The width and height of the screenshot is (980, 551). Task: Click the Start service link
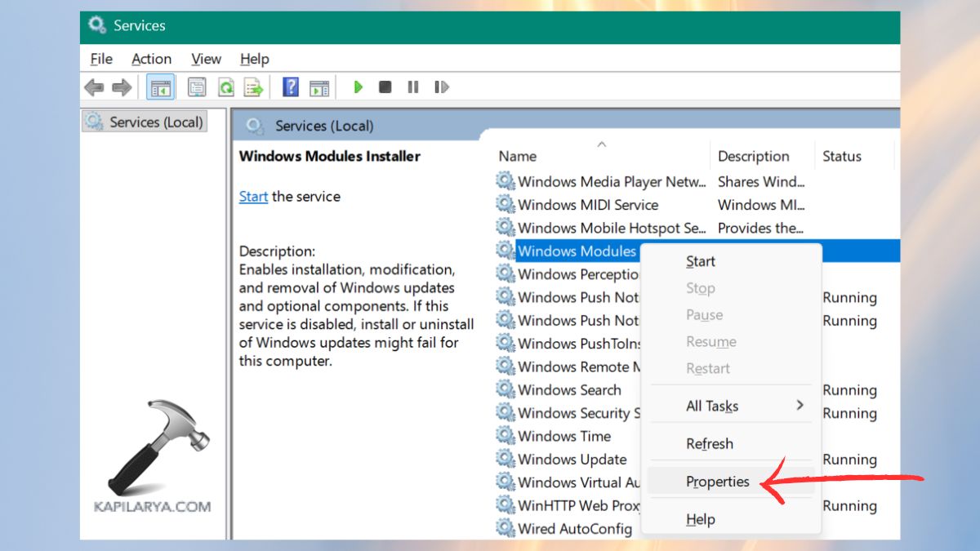[x=253, y=196]
